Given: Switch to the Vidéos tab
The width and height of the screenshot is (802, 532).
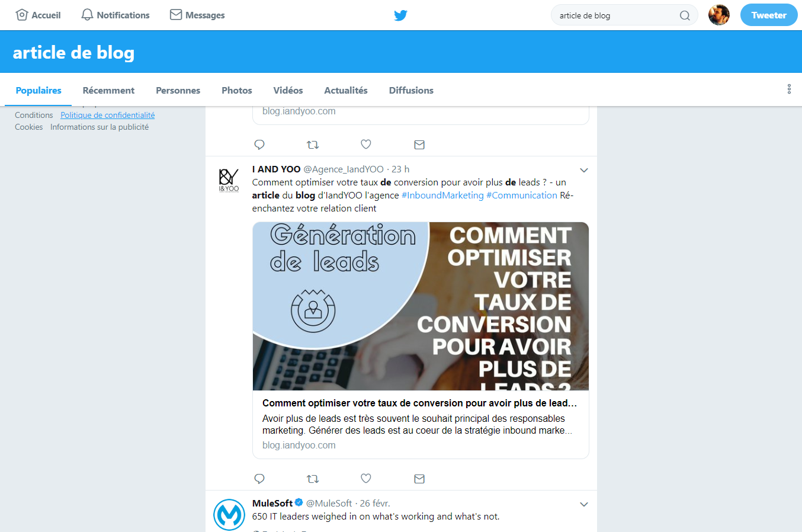Looking at the screenshot, I should click(288, 90).
